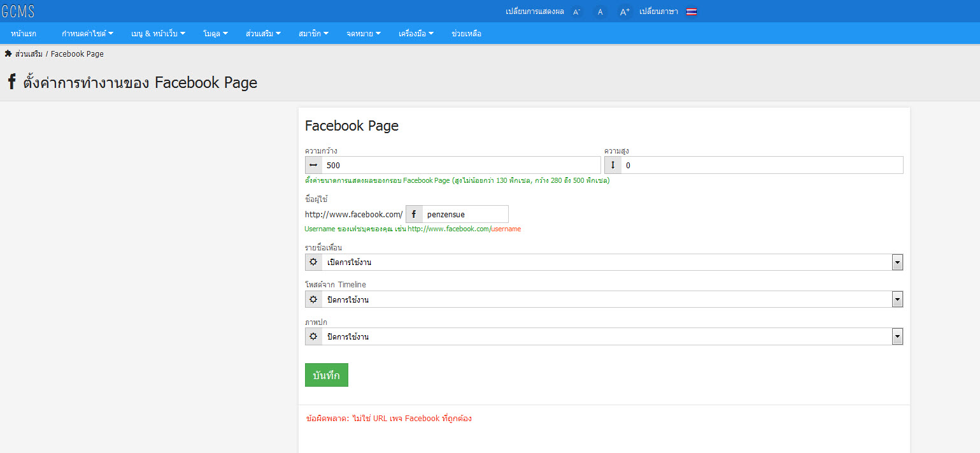
Task: Expand the ส่วนเสริม menu in the navbar
Action: click(x=263, y=34)
